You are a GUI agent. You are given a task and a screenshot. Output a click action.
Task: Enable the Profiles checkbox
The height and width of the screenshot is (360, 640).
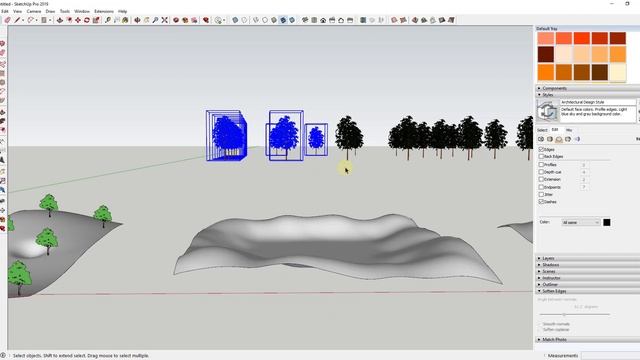541,165
